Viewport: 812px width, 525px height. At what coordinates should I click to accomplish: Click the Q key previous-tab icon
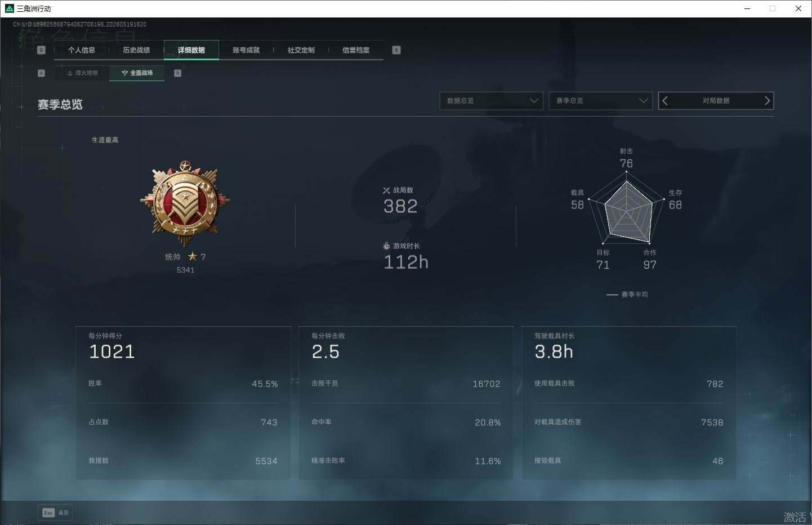(x=41, y=50)
